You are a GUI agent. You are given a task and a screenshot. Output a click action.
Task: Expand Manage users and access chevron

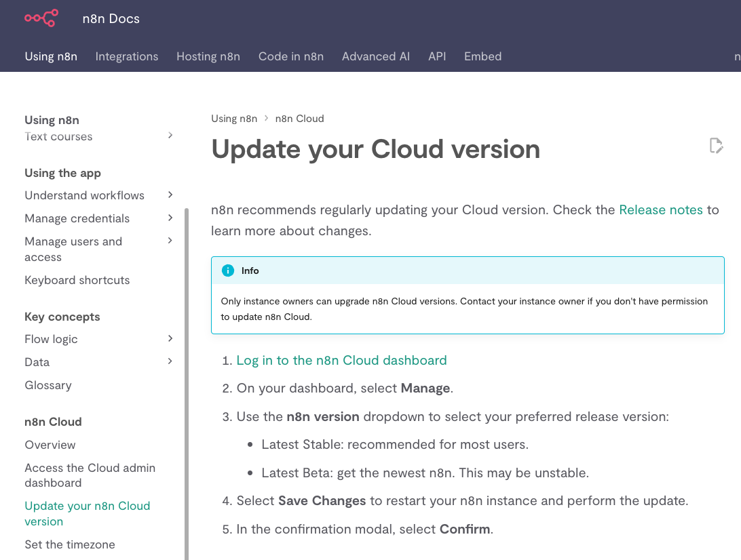coord(170,240)
